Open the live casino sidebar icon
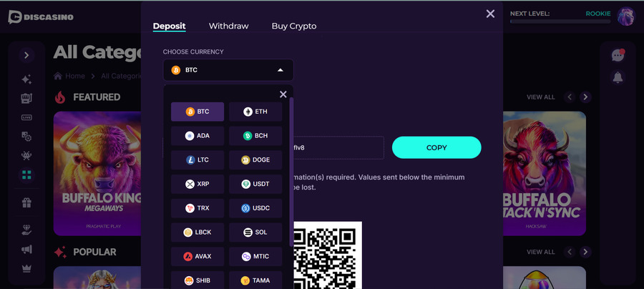644x289 pixels. pos(26,117)
